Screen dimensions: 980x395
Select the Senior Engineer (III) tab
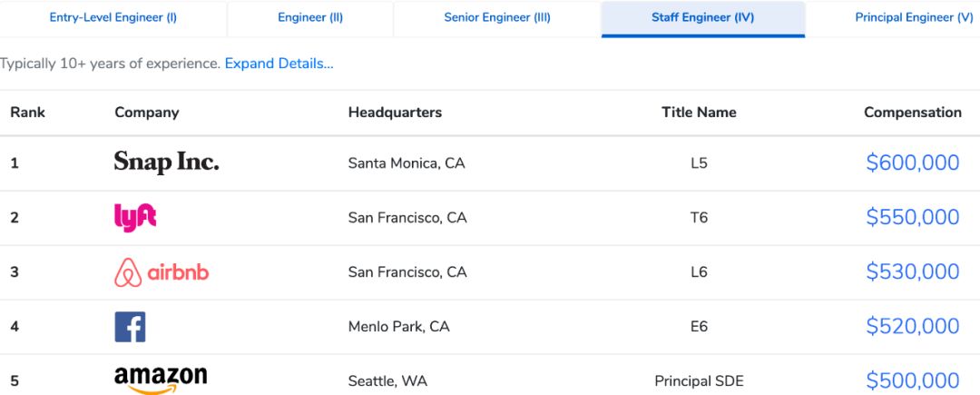[497, 18]
